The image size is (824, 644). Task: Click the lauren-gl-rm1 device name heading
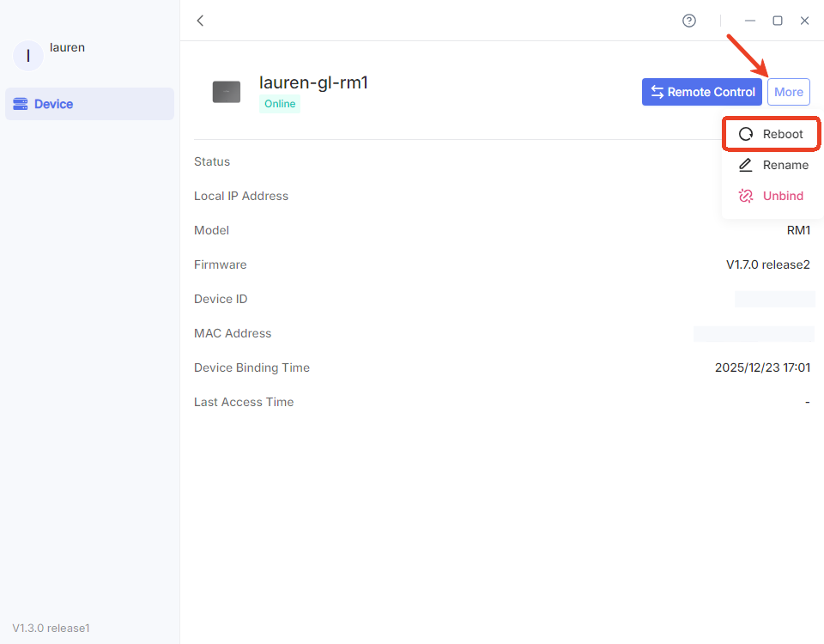click(313, 82)
